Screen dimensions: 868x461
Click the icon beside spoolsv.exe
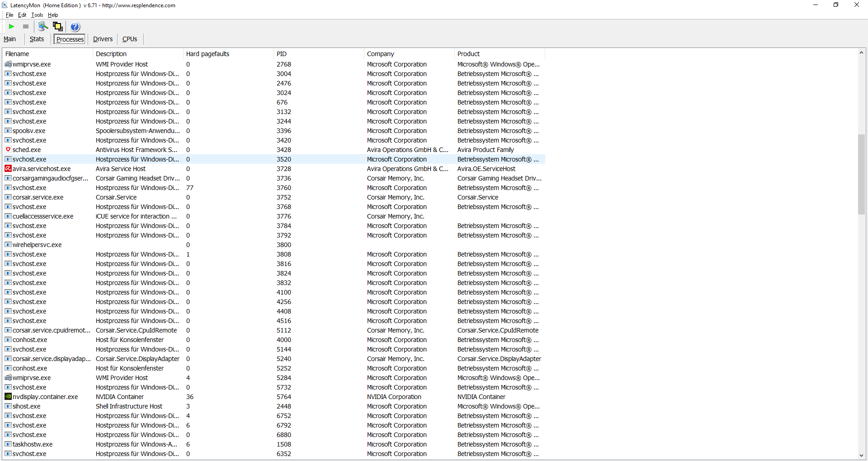pos(8,131)
